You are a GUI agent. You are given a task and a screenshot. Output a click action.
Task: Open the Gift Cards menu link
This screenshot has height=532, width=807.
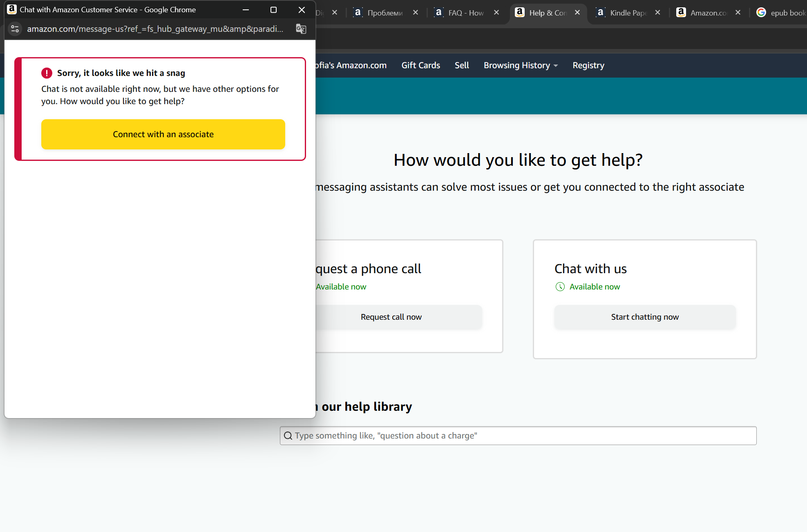(x=420, y=65)
